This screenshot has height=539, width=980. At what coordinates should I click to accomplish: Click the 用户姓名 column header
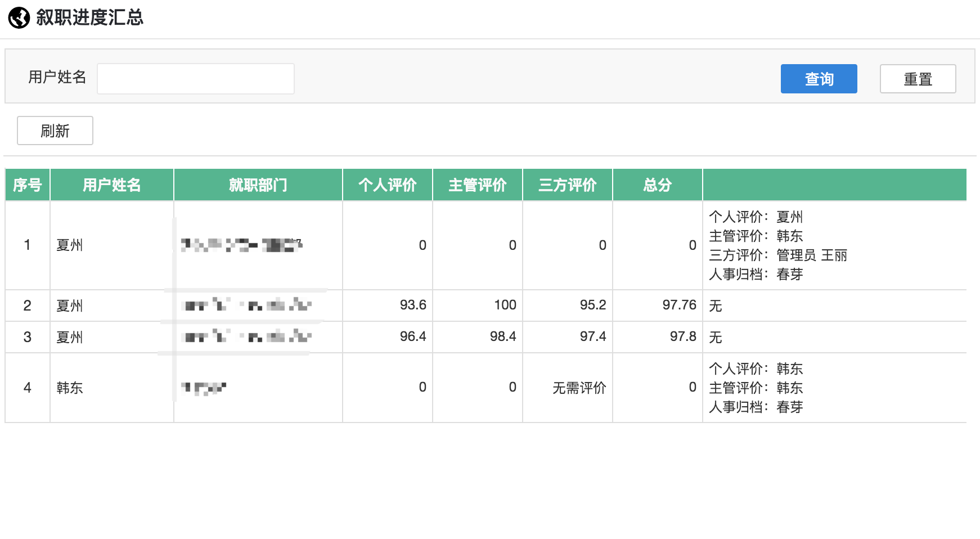click(112, 185)
